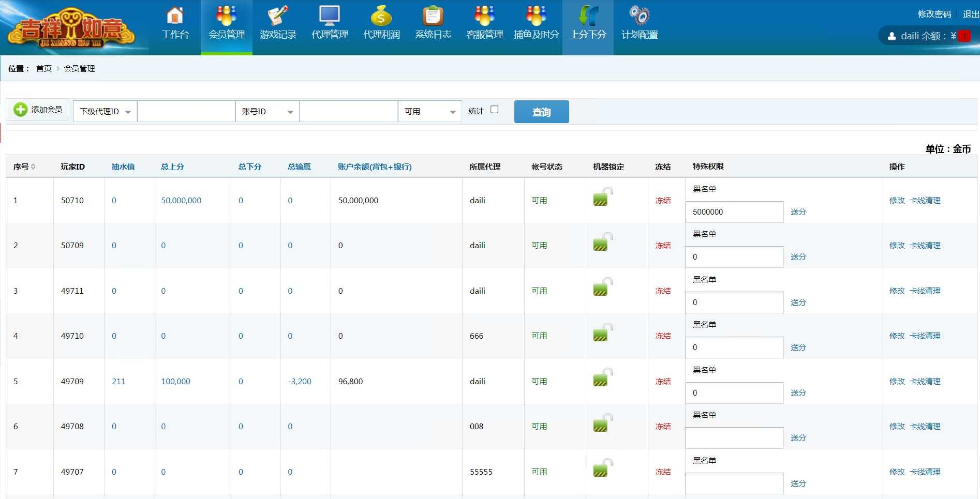Switch to 客服管理 menu
980x499 pixels.
coord(485,34)
